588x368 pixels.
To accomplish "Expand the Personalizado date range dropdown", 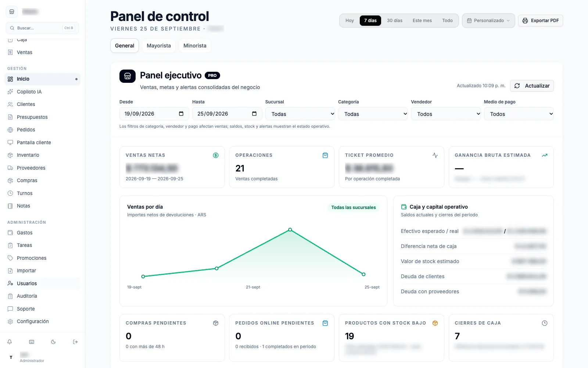I will coord(488,21).
